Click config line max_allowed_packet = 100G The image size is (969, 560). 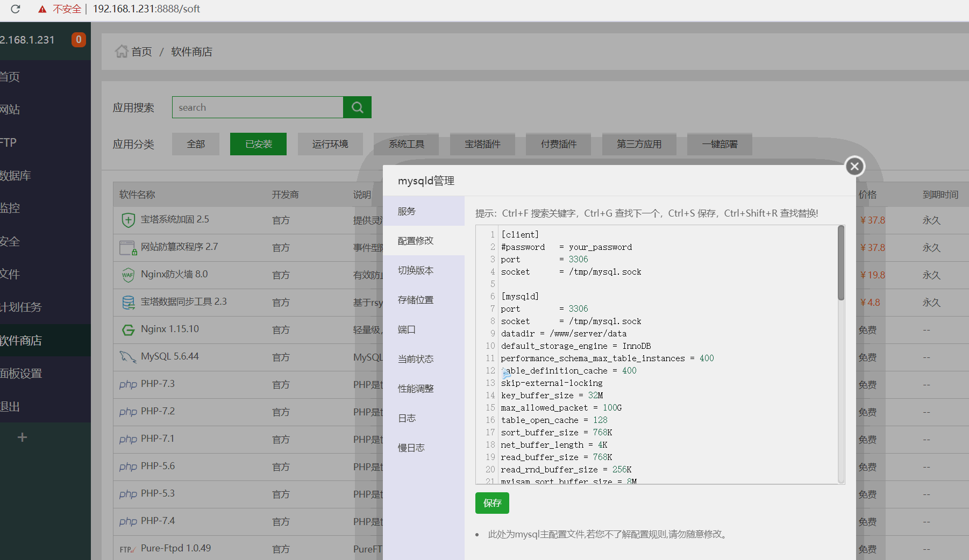(561, 408)
